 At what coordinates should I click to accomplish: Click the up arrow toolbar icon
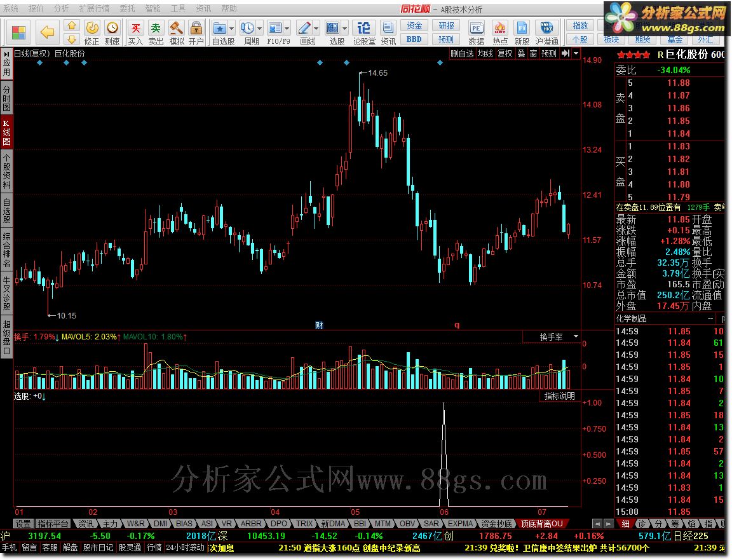(x=72, y=25)
